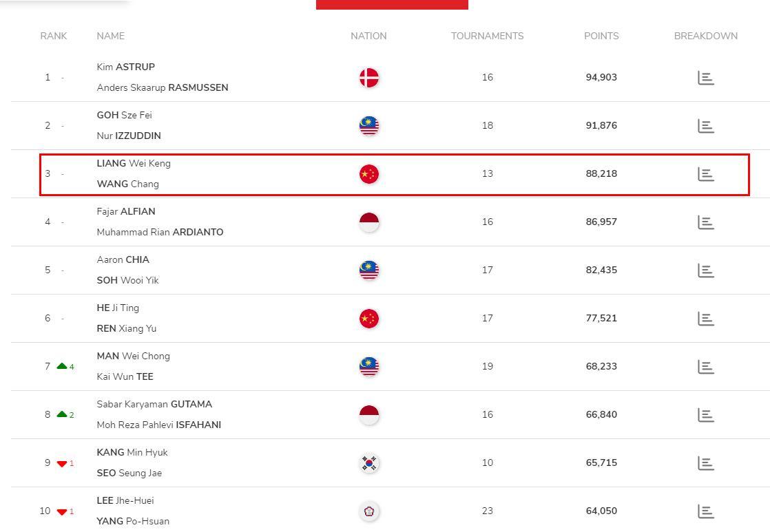This screenshot has width=770, height=532.
Task: Show breakdown icon for Fajar Alfian row
Action: (706, 222)
